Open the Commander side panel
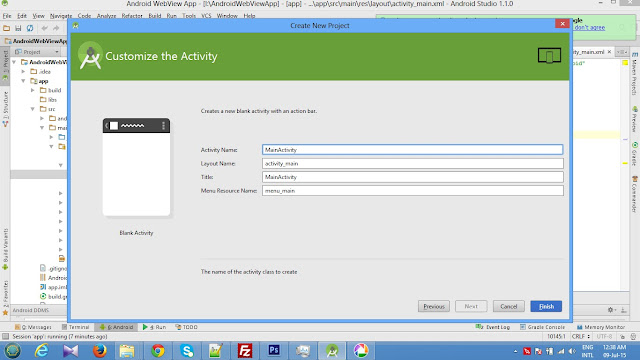The image size is (640, 360). pyautogui.click(x=634, y=194)
